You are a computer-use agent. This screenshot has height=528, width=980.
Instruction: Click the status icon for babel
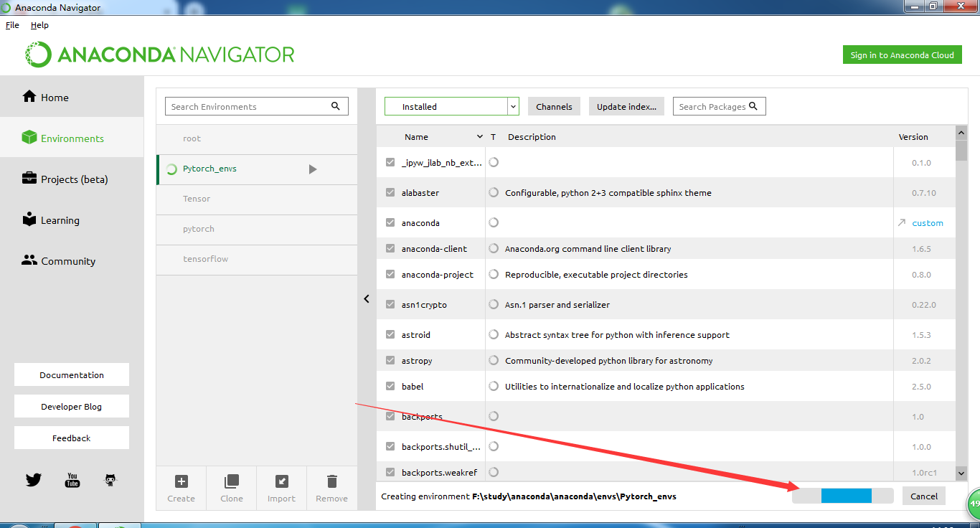(x=494, y=386)
